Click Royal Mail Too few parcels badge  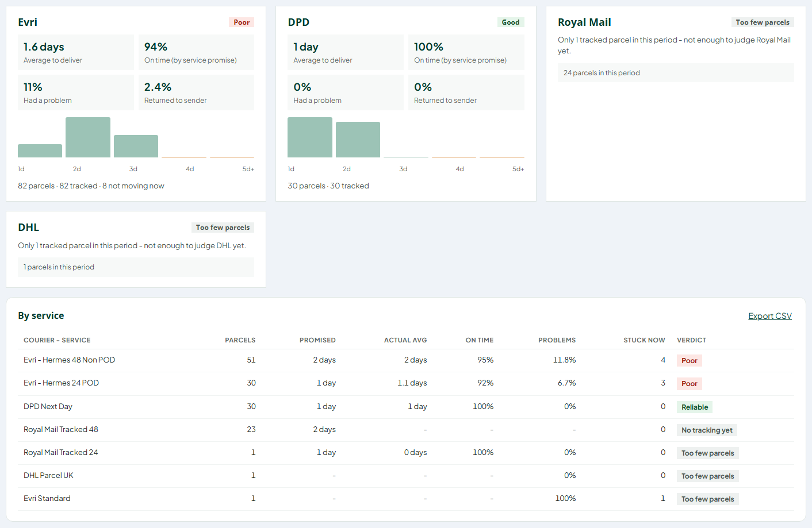point(763,22)
